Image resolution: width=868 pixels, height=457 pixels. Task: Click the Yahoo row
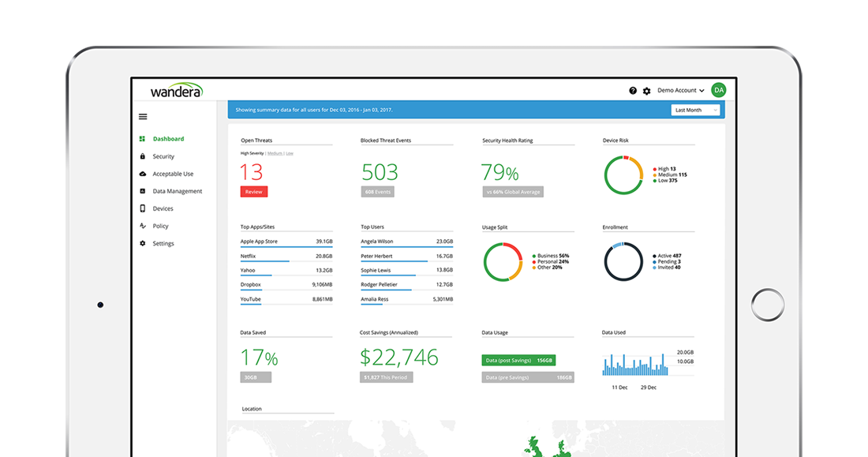[286, 271]
